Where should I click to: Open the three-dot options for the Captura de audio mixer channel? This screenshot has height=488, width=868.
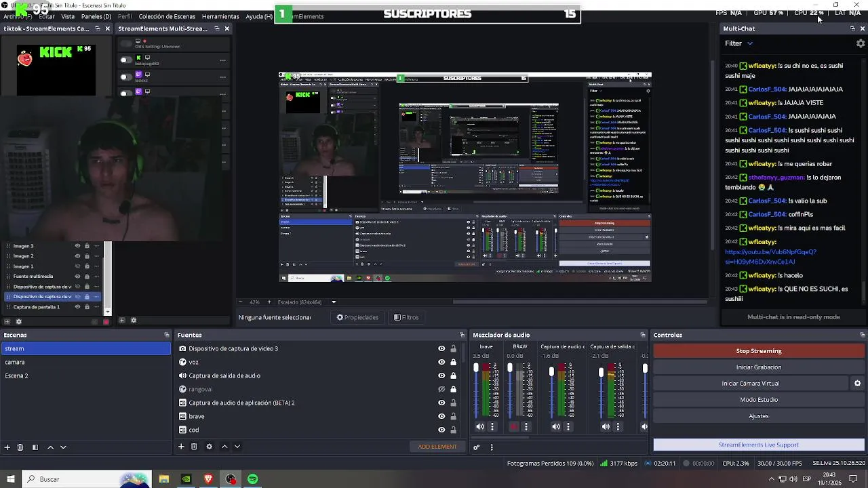[568, 426]
